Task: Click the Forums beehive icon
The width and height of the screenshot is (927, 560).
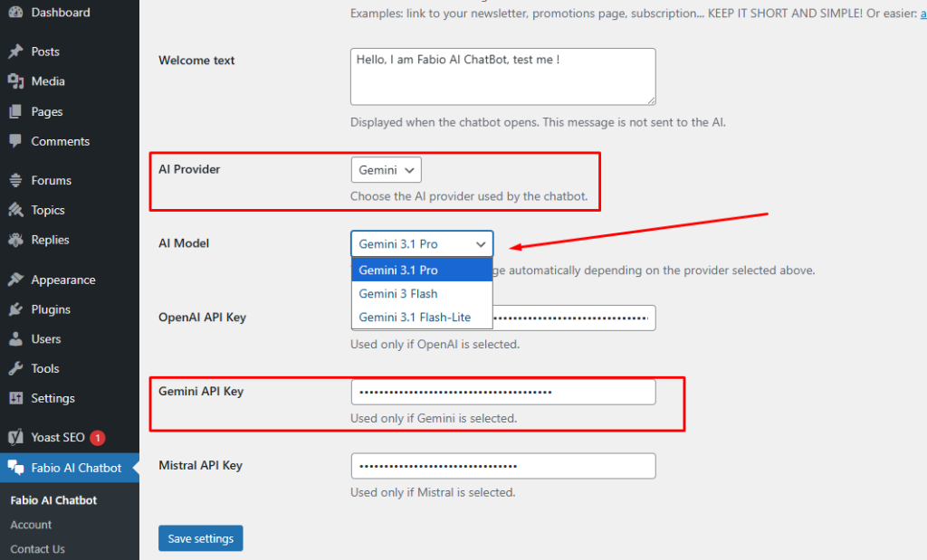Action: point(16,180)
